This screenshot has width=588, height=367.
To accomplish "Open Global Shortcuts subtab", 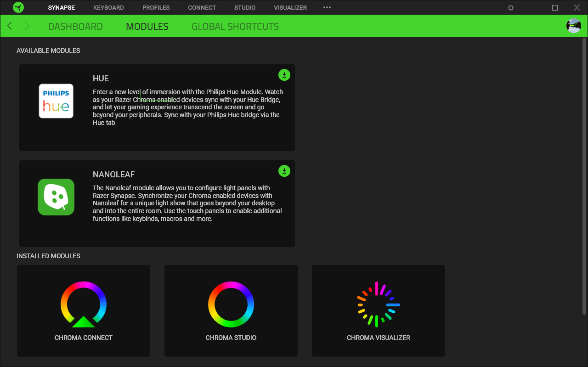I will point(235,27).
